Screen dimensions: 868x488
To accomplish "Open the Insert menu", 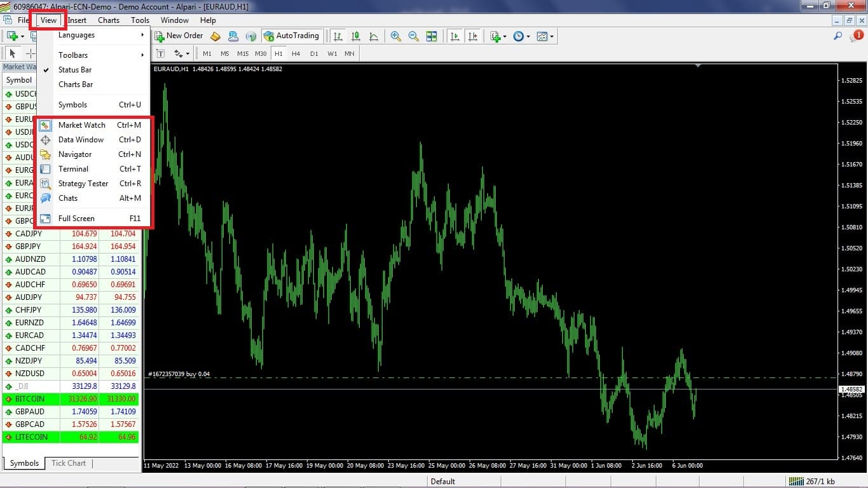I will click(78, 20).
